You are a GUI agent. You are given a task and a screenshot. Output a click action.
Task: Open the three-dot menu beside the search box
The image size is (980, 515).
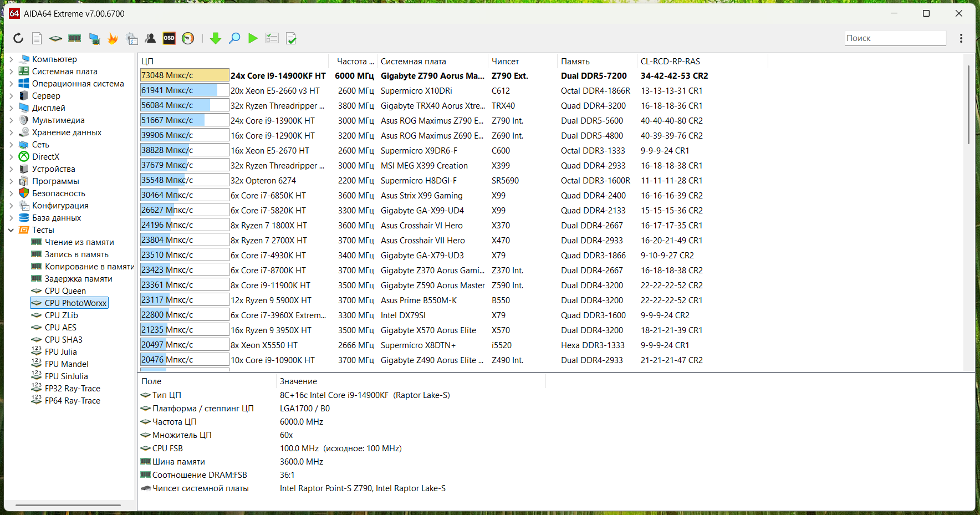(x=961, y=38)
